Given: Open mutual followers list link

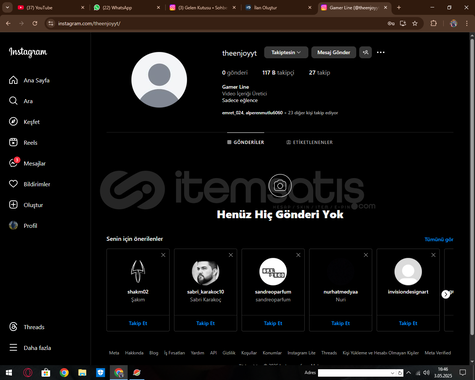Looking at the screenshot, I should [x=280, y=113].
